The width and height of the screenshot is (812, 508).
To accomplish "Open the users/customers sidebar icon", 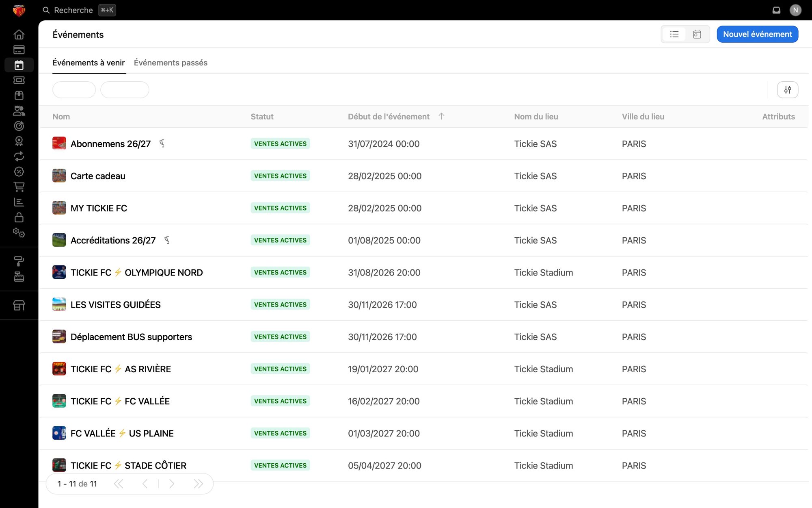I will [19, 111].
